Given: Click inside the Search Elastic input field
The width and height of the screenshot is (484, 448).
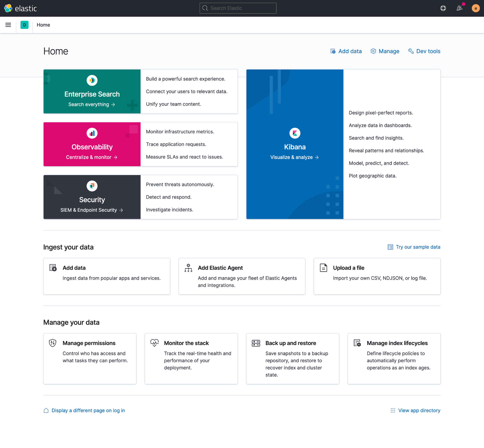Looking at the screenshot, I should point(238,8).
